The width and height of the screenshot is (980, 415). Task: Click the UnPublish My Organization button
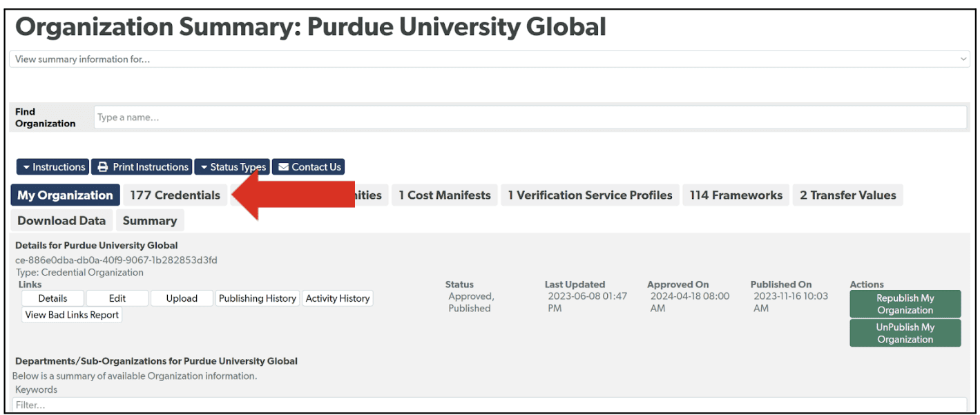pyautogui.click(x=905, y=333)
